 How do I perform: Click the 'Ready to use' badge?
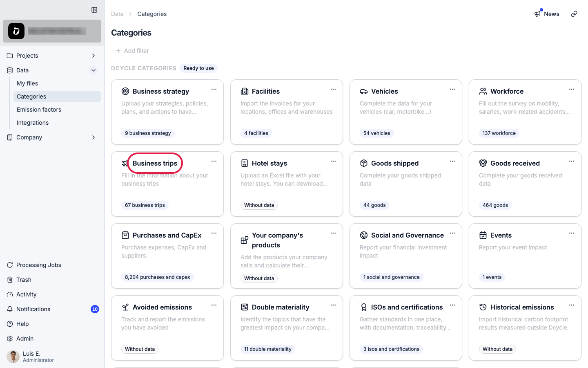tap(198, 68)
